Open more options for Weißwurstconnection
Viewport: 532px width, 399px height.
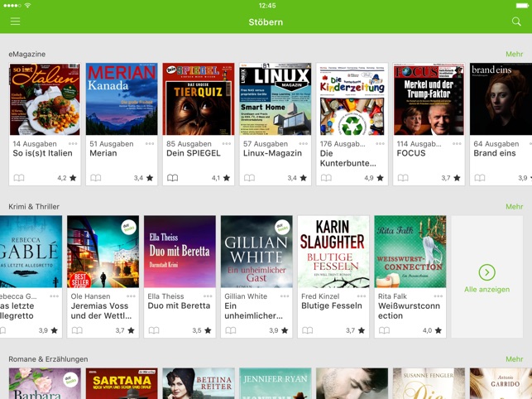[x=438, y=296]
